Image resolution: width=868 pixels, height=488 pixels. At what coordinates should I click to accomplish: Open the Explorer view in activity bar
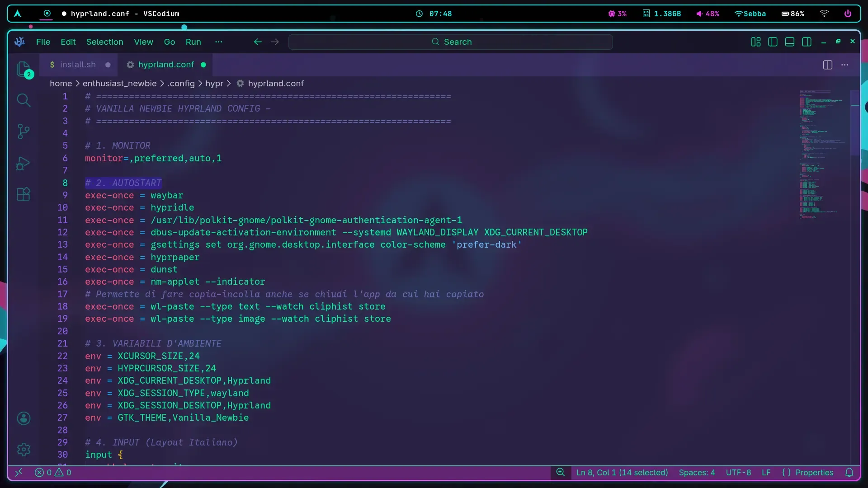[24, 69]
